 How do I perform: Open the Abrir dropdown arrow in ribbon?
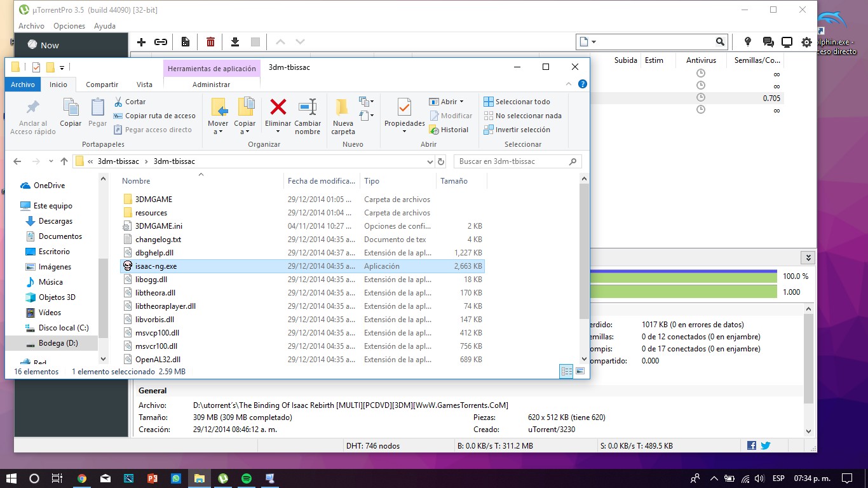[461, 102]
